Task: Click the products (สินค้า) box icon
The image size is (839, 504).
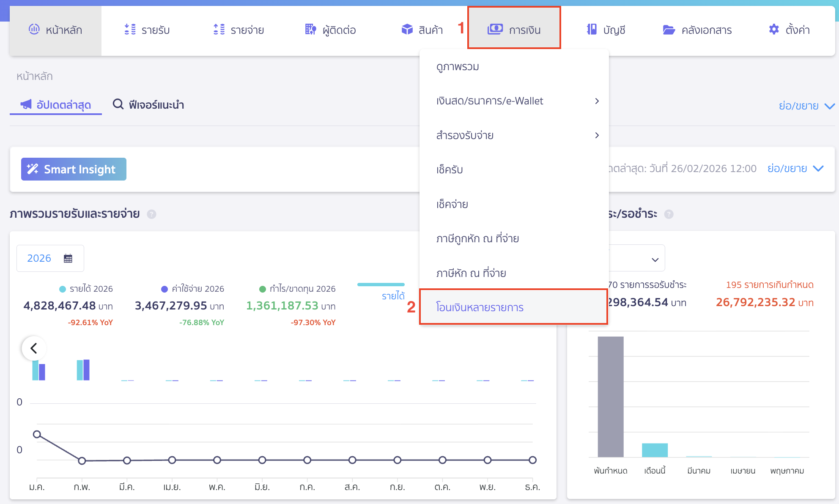Action: 407,30
